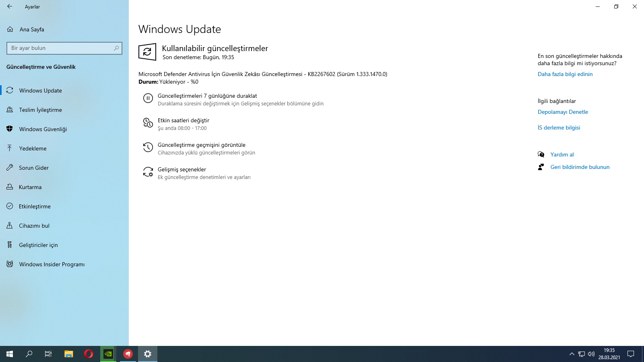Viewport: 644px width, 362px height.
Task: Open Ana Sayfa home icon
Action: [x=10, y=29]
